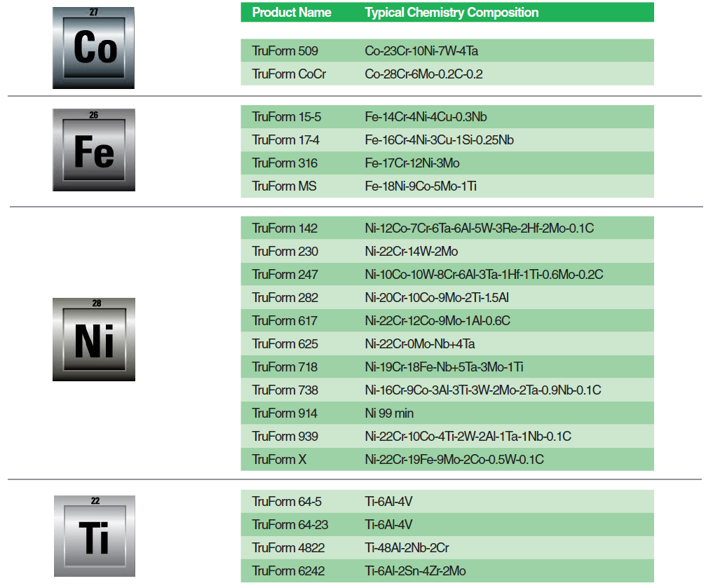The height and width of the screenshot is (588, 713).
Task: Select the TruForm CoCr product name
Action: coord(290,74)
